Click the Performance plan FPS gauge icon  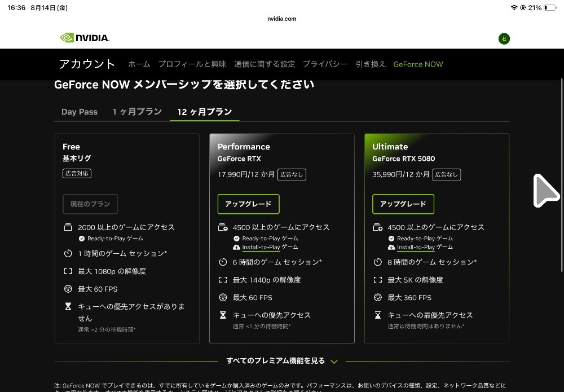coord(223,297)
